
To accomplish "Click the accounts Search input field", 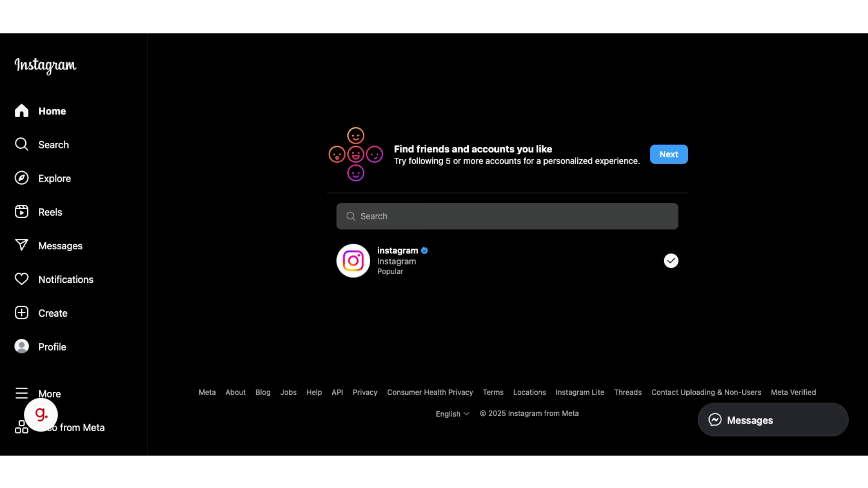I will (x=507, y=216).
